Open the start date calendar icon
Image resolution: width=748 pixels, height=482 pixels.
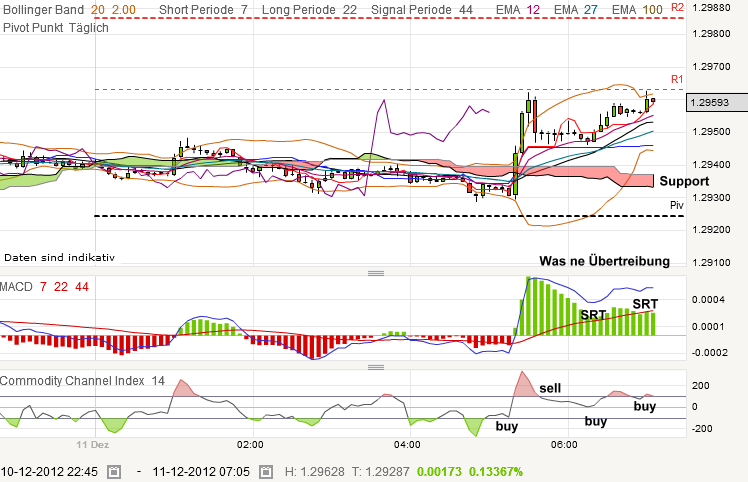click(114, 472)
